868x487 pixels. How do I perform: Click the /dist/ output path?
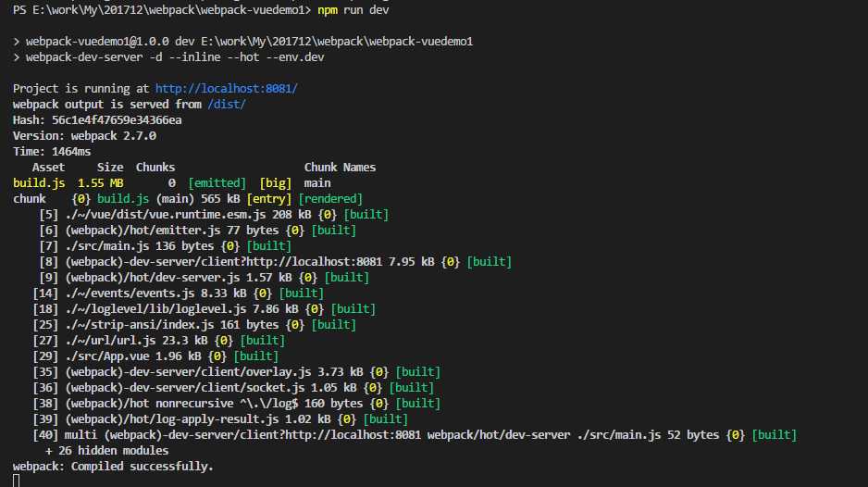point(227,105)
